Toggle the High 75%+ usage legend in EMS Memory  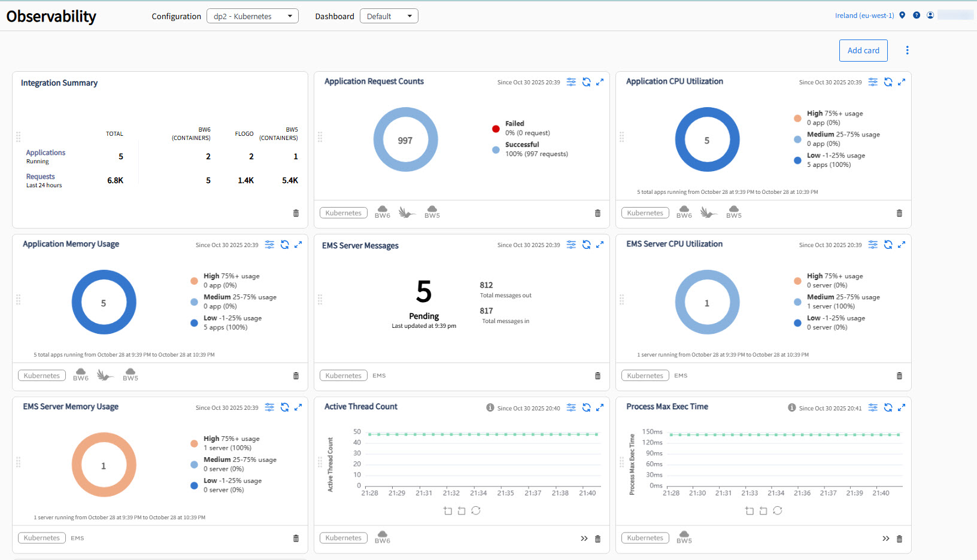pos(231,439)
